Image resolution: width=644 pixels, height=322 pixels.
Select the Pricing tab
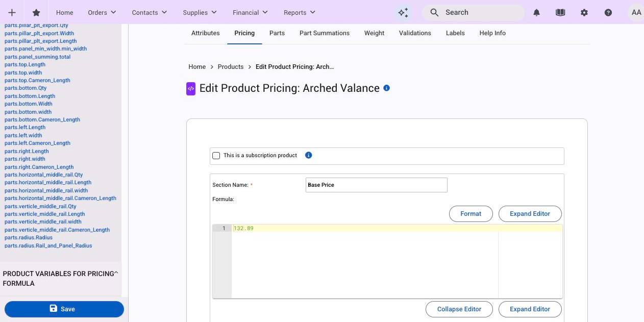pyautogui.click(x=244, y=33)
